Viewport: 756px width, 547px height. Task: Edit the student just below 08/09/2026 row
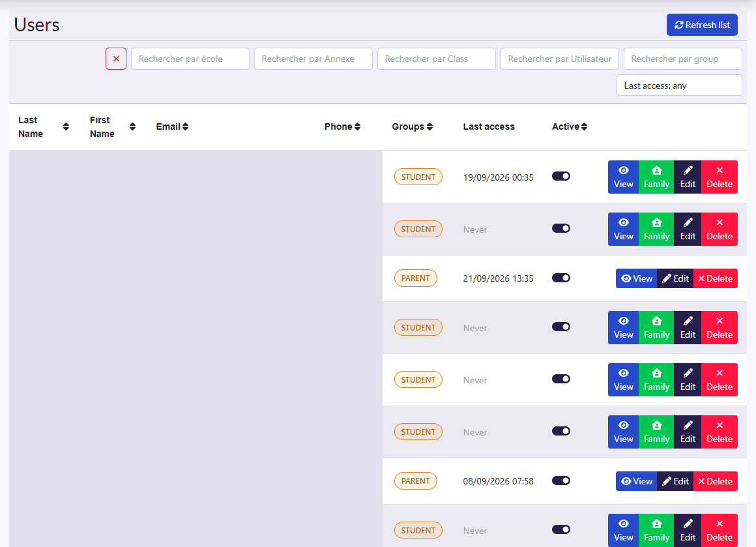tap(688, 530)
